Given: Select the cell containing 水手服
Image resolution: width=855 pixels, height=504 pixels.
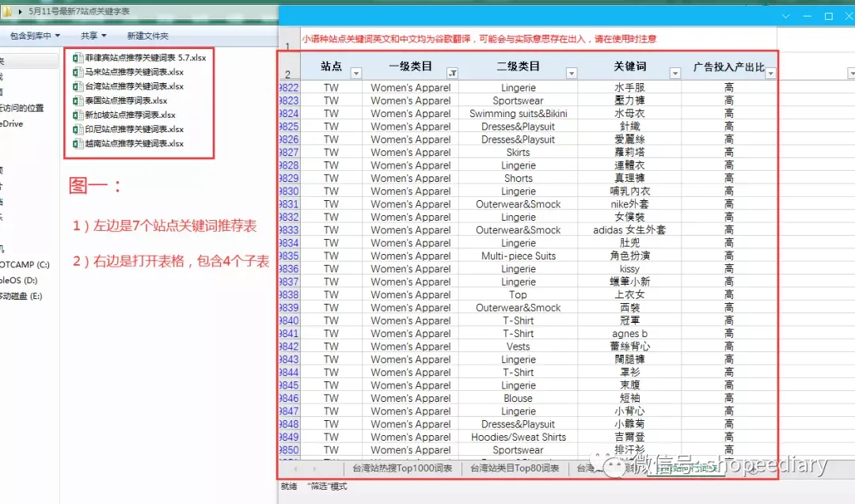Looking at the screenshot, I should point(629,88).
